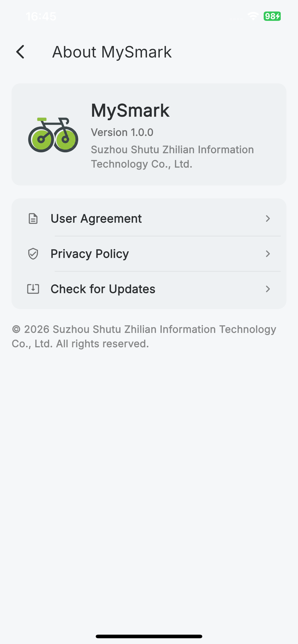Tap the clock time in status bar
298x644 pixels.
click(x=41, y=17)
